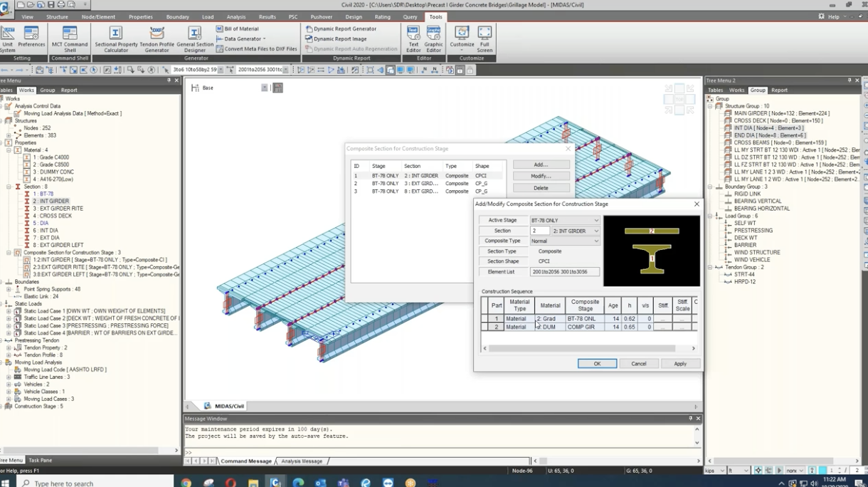
Task: Switch to Group tab in left Tree Menu
Action: pos(48,90)
